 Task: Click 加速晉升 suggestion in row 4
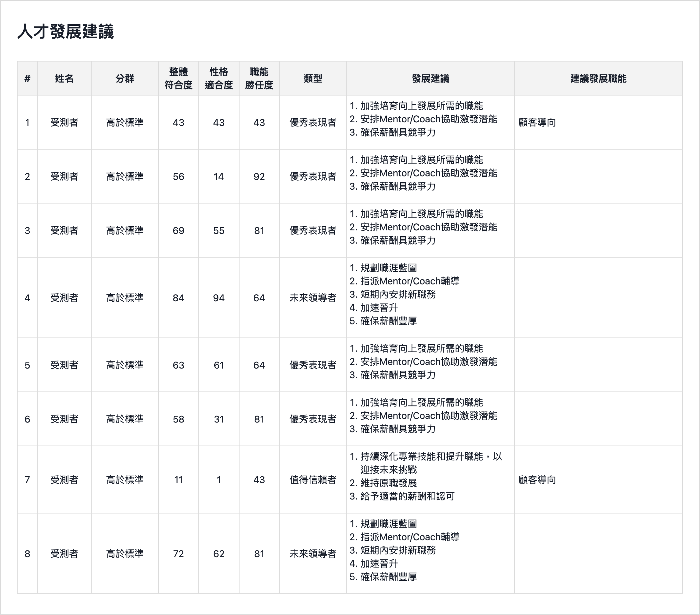click(379, 308)
